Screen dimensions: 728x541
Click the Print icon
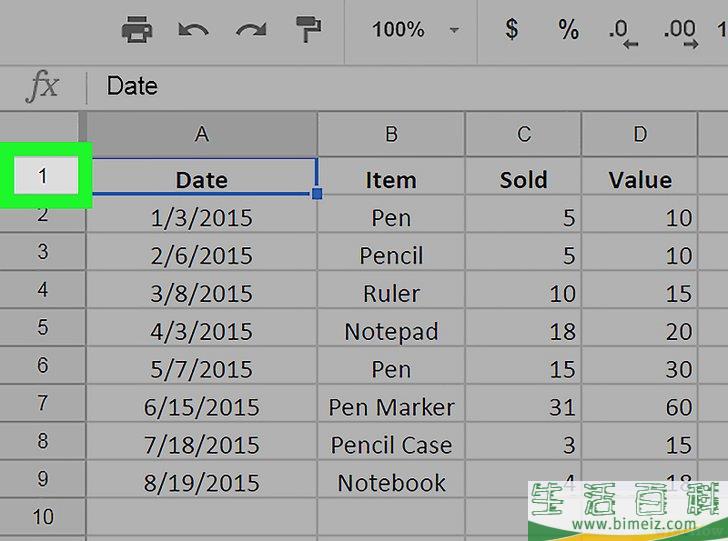pos(137,30)
